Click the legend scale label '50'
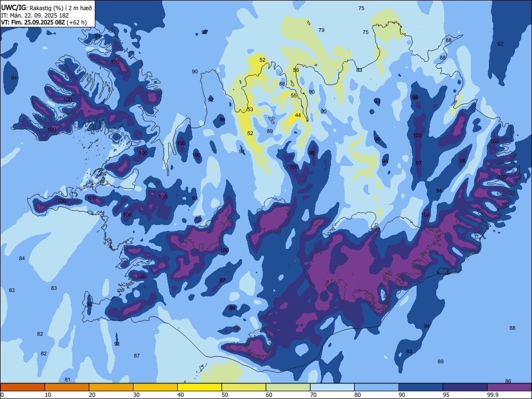Viewport: 532px width, 399px height. pos(225,395)
